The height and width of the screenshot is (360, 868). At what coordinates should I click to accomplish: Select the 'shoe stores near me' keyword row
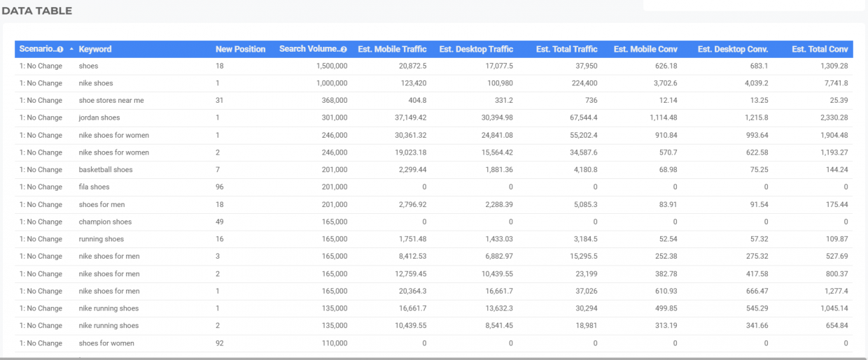tap(434, 101)
